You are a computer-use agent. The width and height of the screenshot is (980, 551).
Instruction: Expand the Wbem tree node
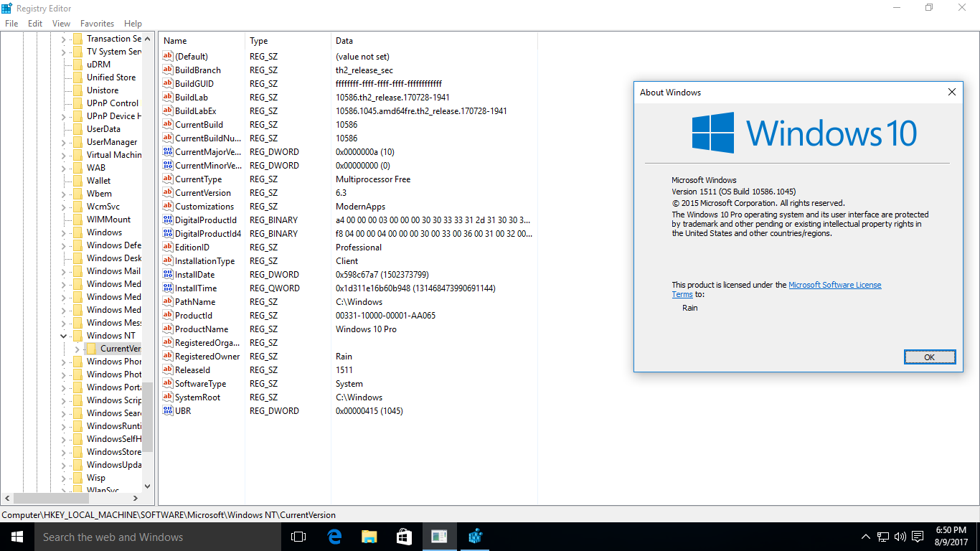coord(63,194)
